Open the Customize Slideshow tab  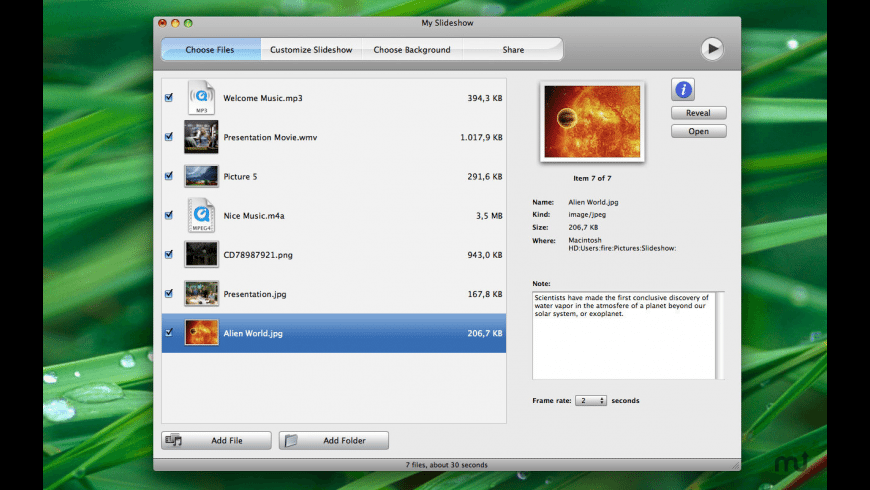[311, 49]
